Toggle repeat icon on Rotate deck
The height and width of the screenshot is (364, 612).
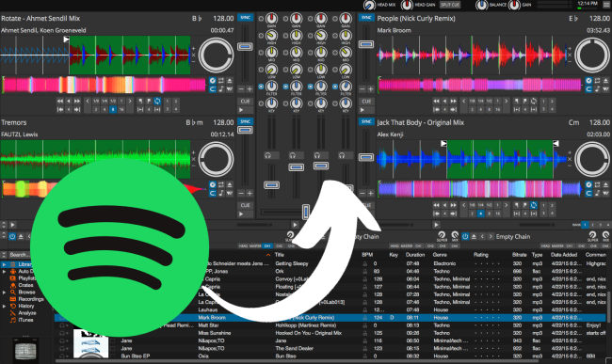pos(221,81)
